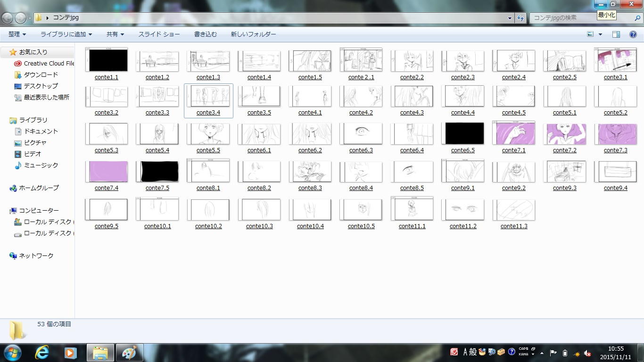This screenshot has width=644, height=362.
Task: Open the recent pages dropdown arrow
Action: pos(30,18)
